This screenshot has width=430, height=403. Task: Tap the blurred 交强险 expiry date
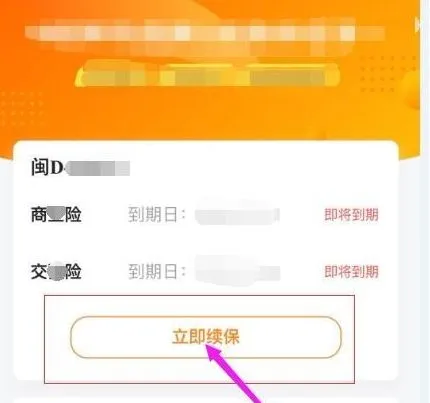point(237,271)
